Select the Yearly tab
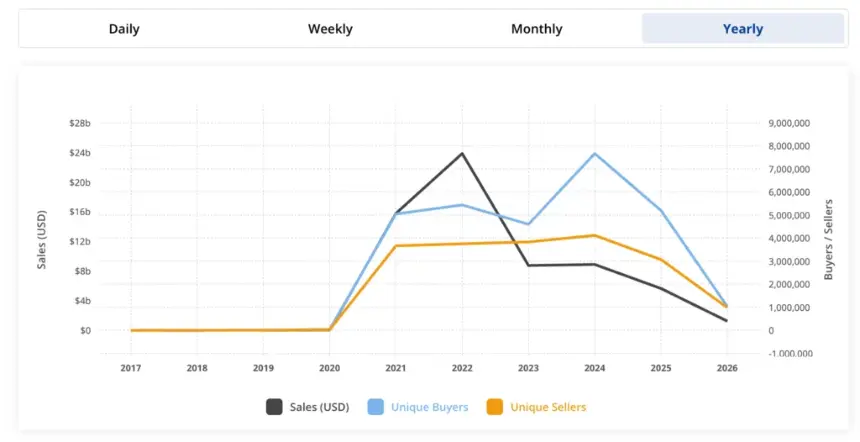The image size is (860, 442). pyautogui.click(x=743, y=29)
